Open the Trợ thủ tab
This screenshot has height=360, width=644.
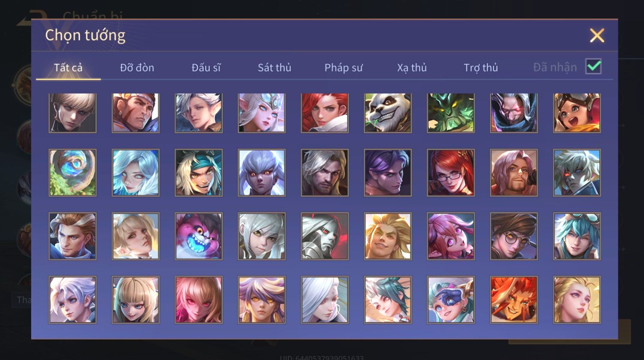coord(481,68)
